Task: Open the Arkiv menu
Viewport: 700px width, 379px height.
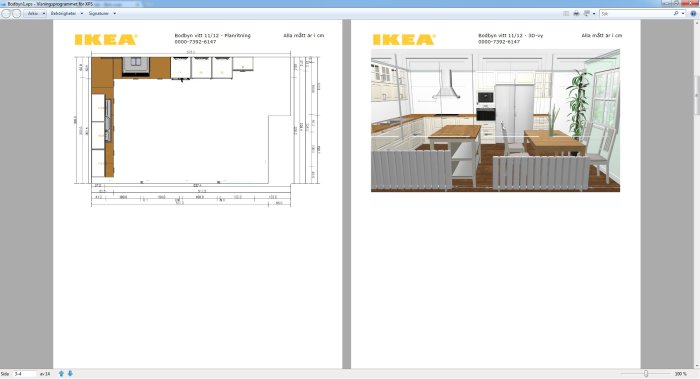Action: [x=33, y=13]
